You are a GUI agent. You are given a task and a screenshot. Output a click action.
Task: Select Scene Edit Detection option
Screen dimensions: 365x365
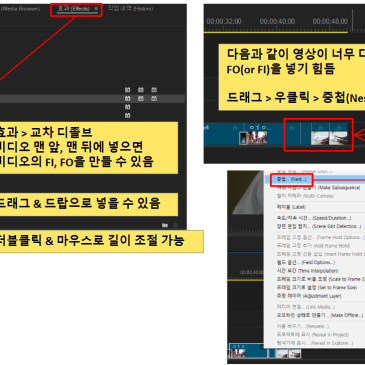(x=319, y=226)
